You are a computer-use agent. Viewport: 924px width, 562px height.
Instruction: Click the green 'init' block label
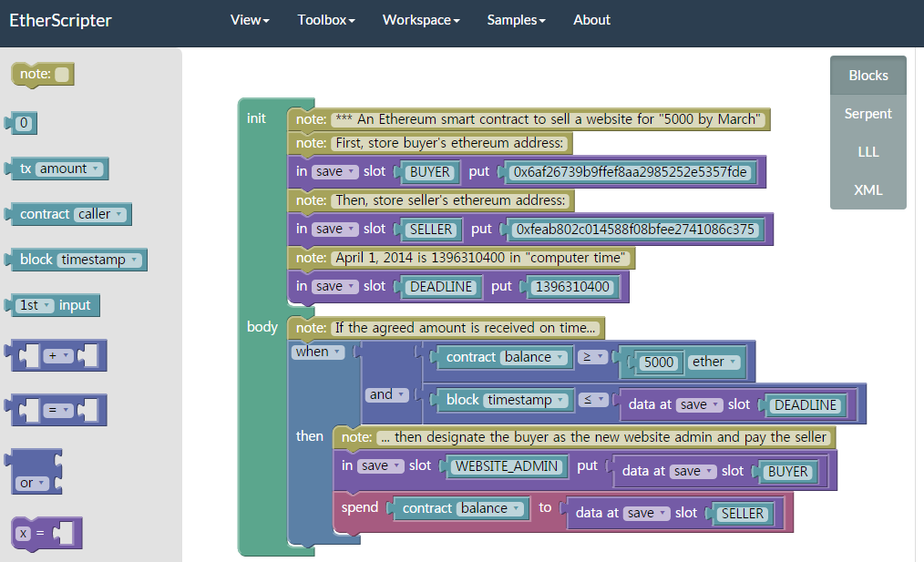point(257,118)
